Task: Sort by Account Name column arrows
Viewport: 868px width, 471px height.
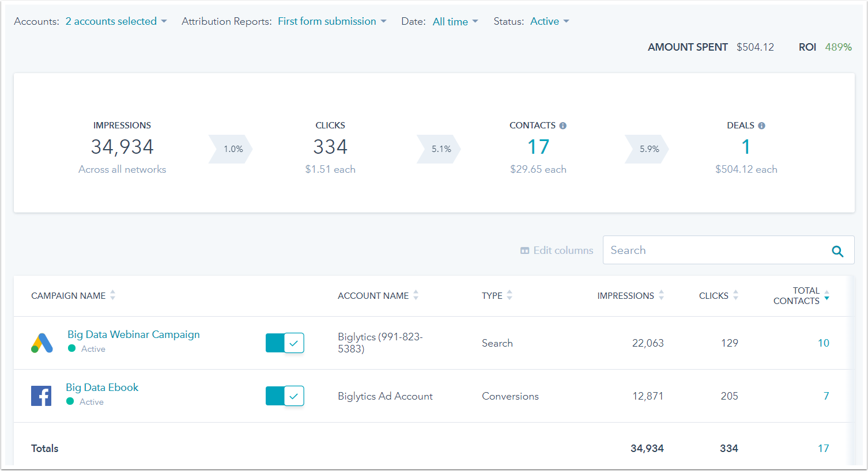Action: coord(416,295)
